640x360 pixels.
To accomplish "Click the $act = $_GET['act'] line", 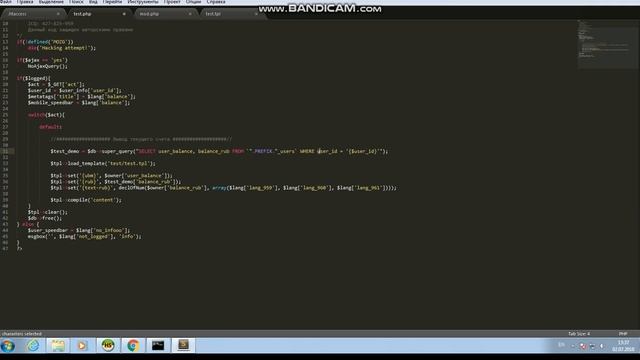I will point(56,84).
